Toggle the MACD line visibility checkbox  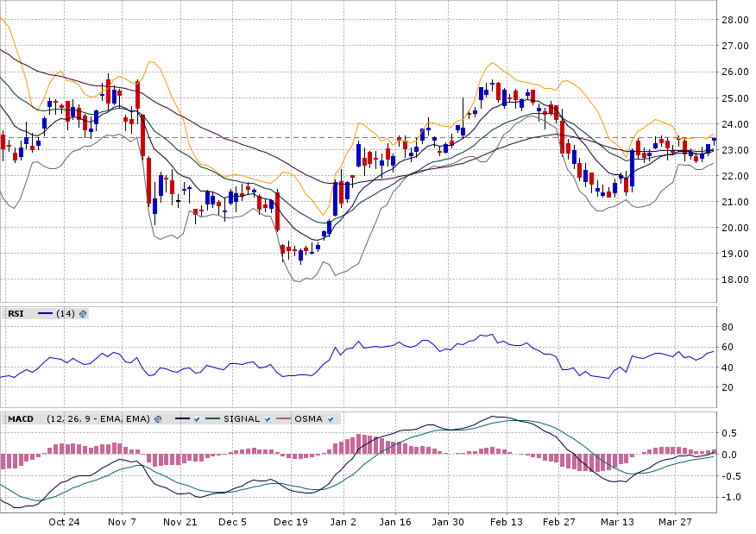click(197, 419)
